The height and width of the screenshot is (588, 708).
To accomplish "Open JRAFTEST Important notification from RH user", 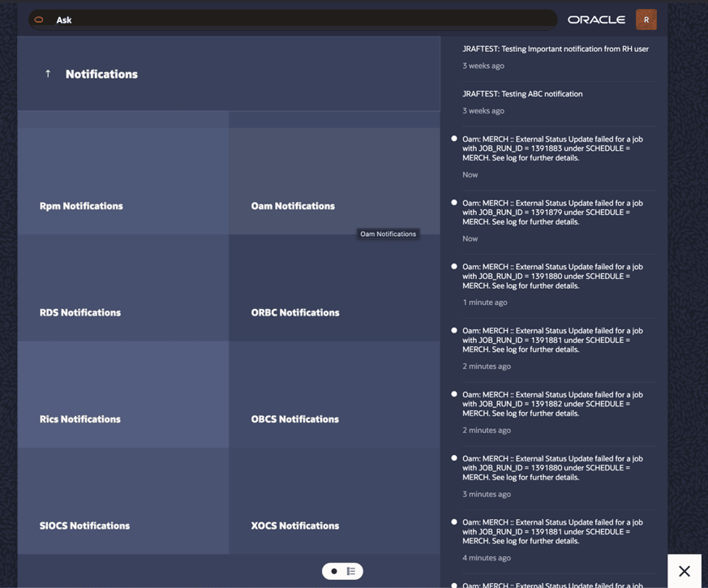I will pyautogui.click(x=555, y=57).
